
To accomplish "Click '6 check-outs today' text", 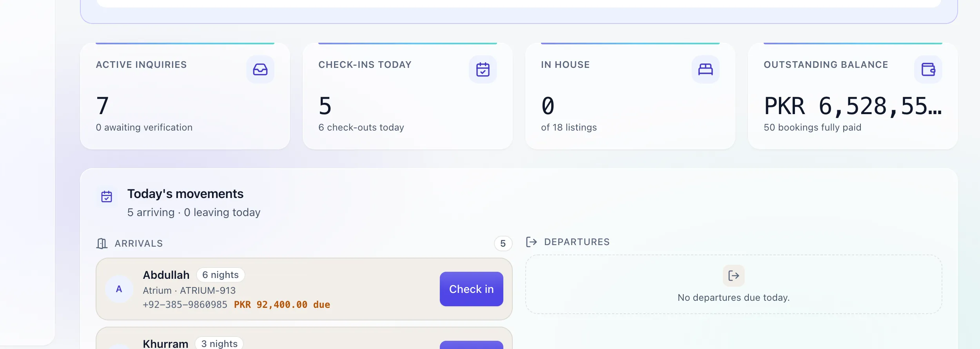I will [361, 127].
